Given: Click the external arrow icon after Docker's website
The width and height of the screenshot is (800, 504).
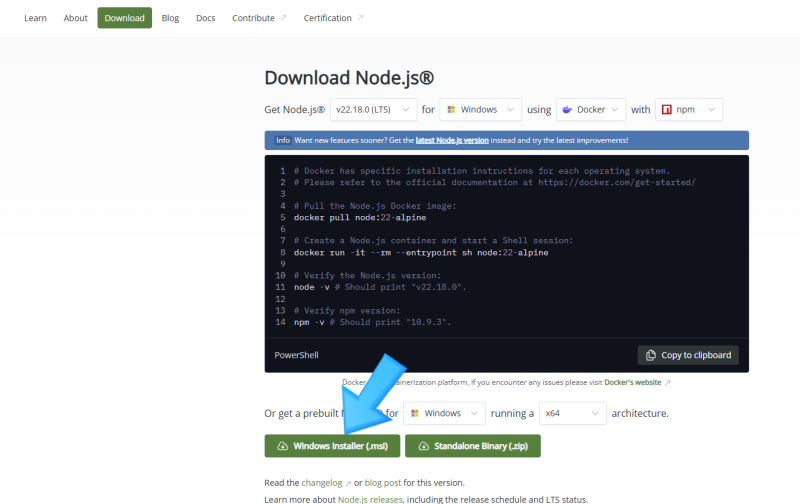Looking at the screenshot, I should [x=667, y=383].
